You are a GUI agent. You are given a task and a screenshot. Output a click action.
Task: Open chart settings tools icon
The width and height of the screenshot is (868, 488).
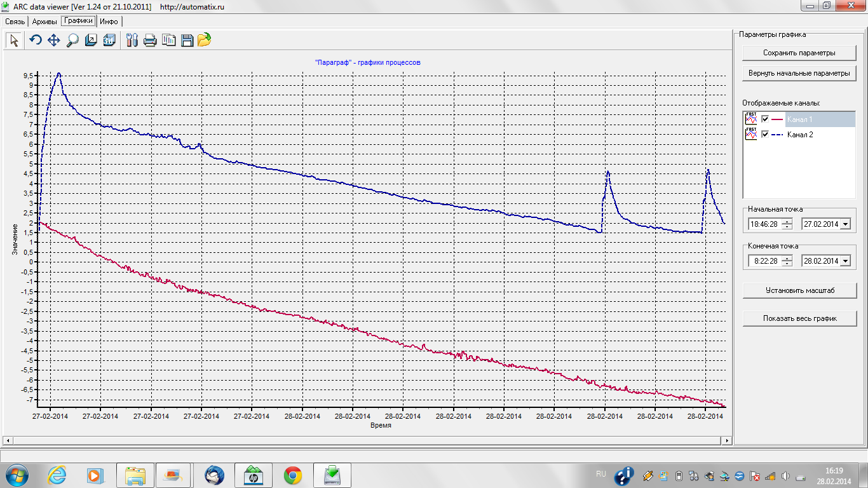coord(132,41)
